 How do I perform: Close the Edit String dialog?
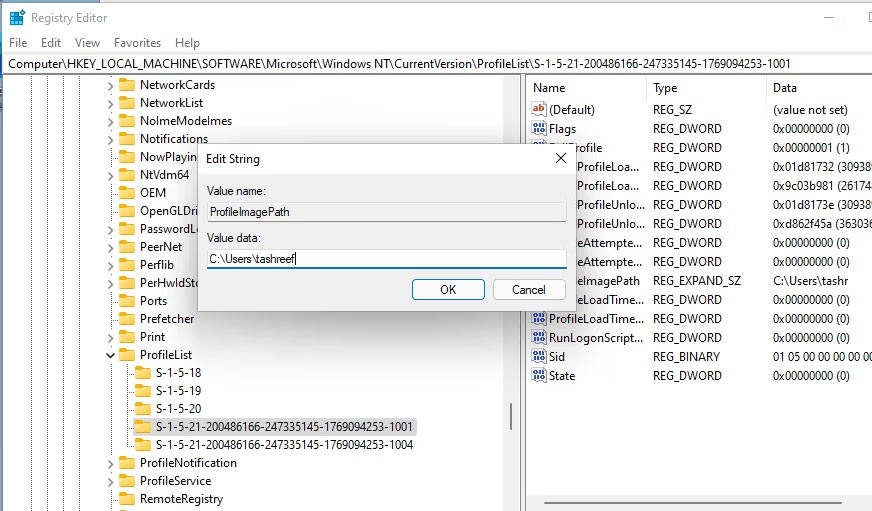(560, 158)
